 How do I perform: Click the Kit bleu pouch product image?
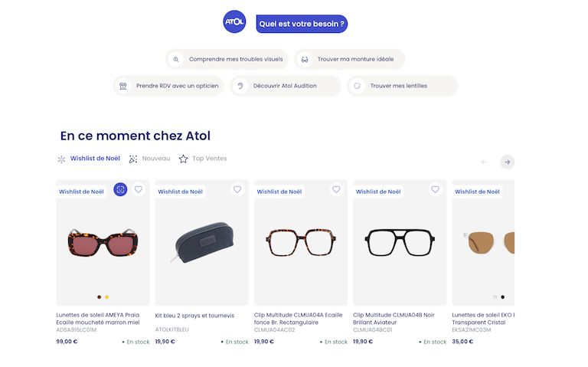coord(201,241)
